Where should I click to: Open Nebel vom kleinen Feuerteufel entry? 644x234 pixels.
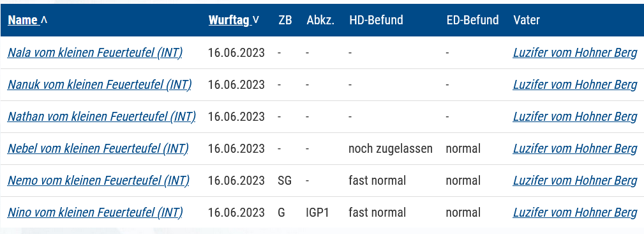(98, 148)
